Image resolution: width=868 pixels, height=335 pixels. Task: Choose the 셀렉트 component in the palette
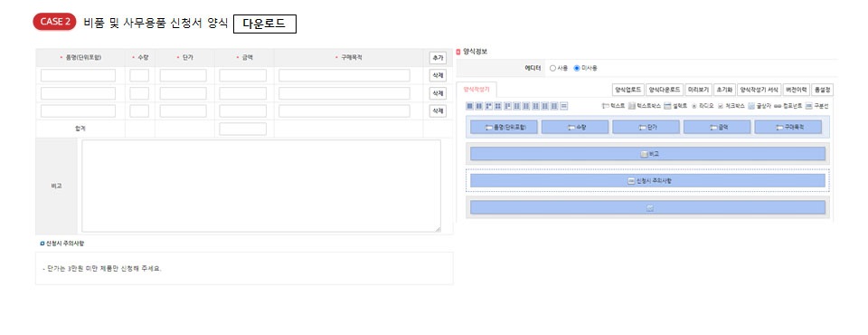675,105
